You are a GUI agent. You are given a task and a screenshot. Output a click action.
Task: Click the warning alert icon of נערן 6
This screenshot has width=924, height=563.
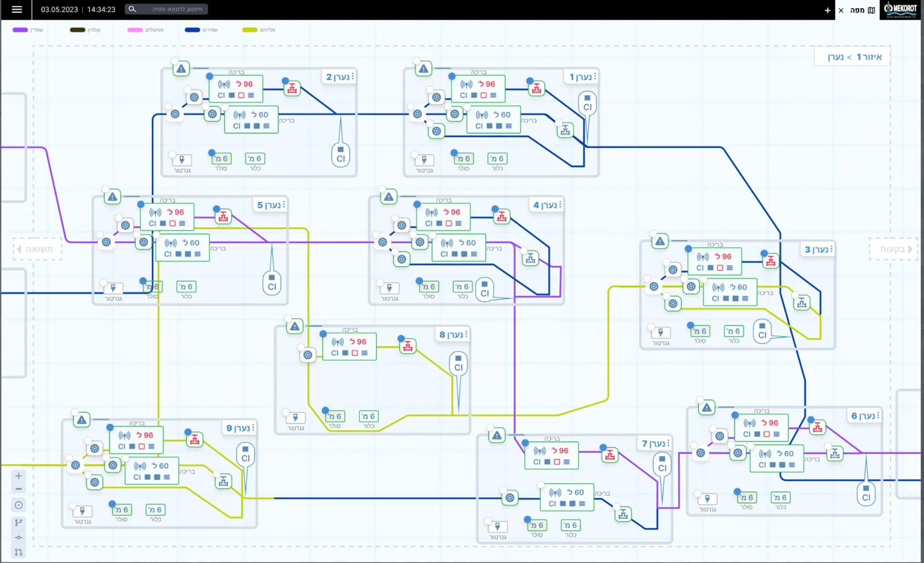coord(707,408)
